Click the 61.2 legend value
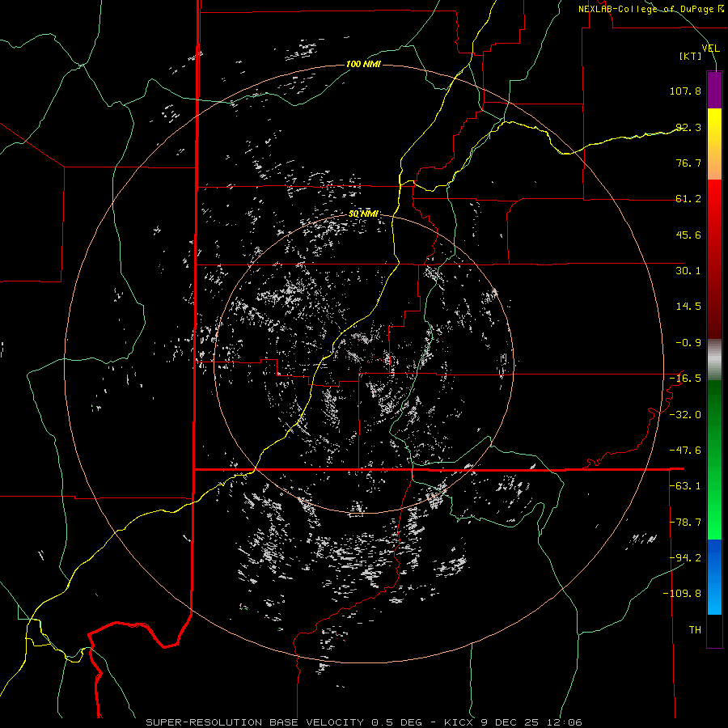 [x=688, y=199]
